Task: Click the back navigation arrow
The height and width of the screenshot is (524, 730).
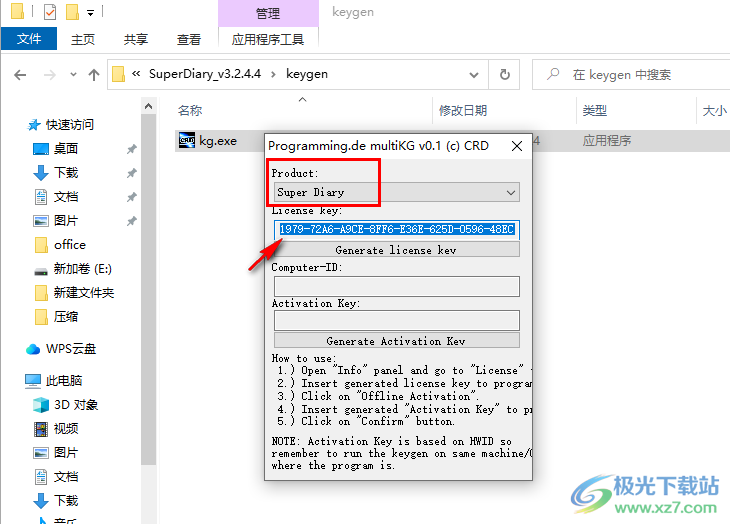Action: tap(20, 74)
